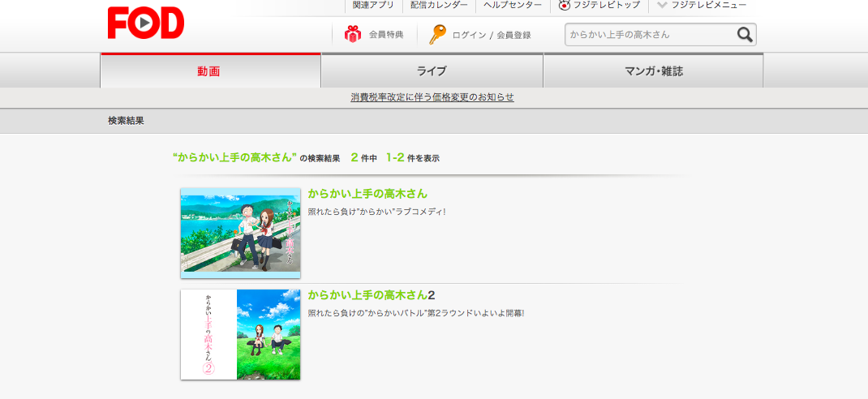
Task: Open the 関連アプリ link
Action: pos(373,5)
